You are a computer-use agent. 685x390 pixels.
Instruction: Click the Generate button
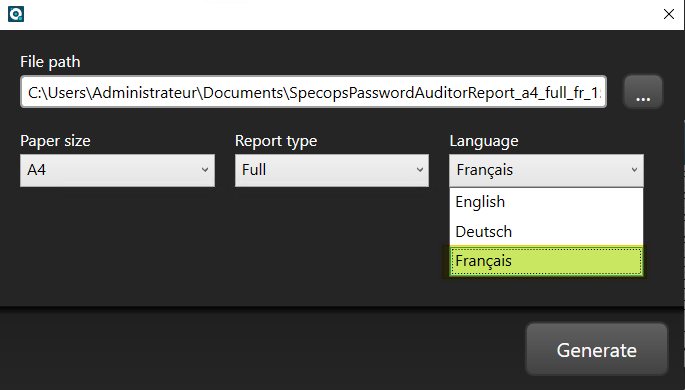(x=597, y=349)
